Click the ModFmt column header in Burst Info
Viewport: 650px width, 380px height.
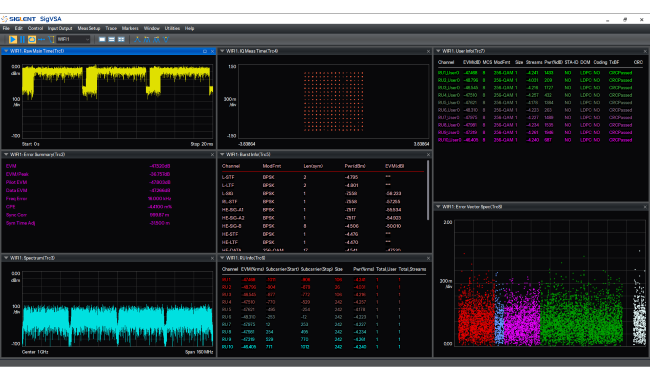point(272,166)
